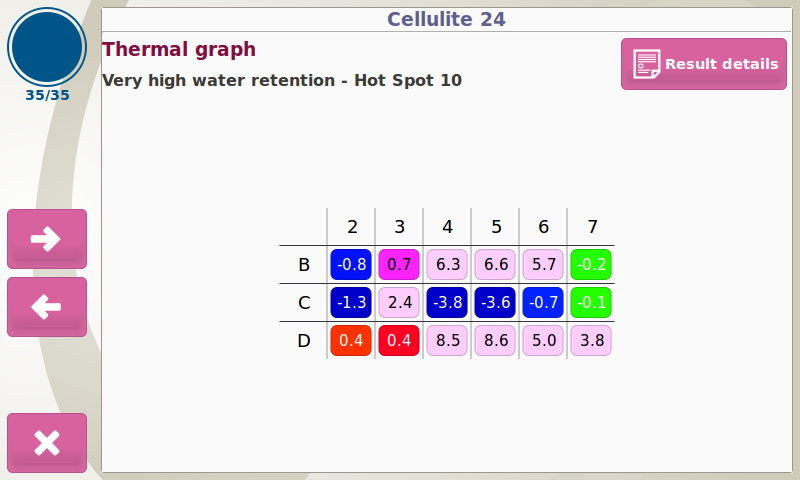This screenshot has height=480, width=800.
Task: Click the pink cell showing 3.8
Action: coord(591,340)
